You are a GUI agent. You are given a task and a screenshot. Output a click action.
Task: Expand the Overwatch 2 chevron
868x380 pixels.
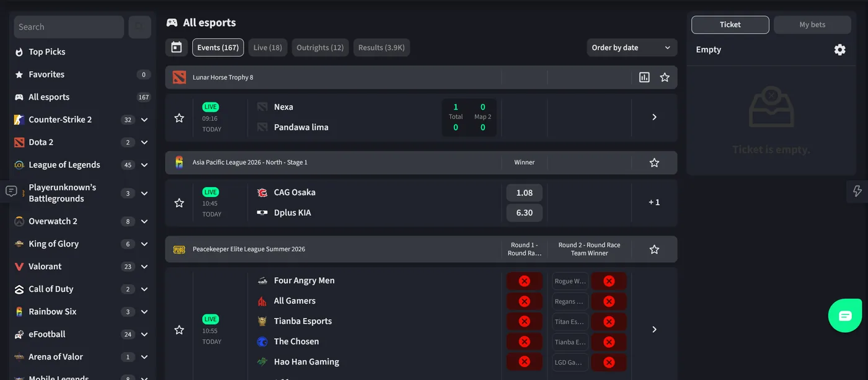coord(144,221)
